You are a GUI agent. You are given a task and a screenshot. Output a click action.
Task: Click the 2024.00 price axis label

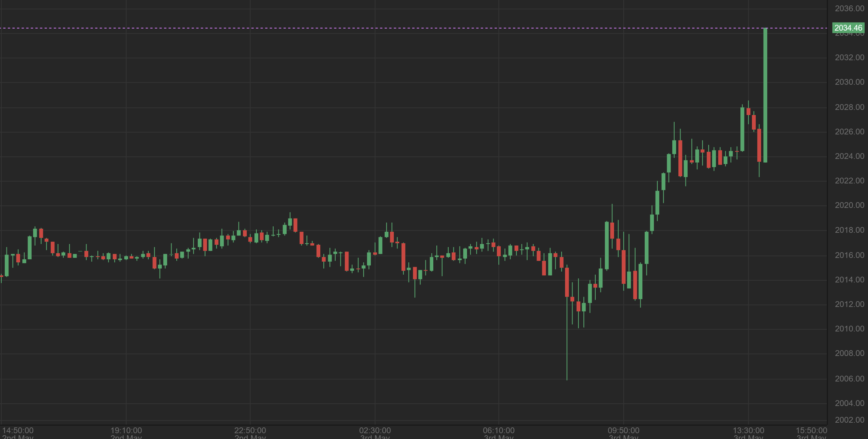pyautogui.click(x=849, y=156)
